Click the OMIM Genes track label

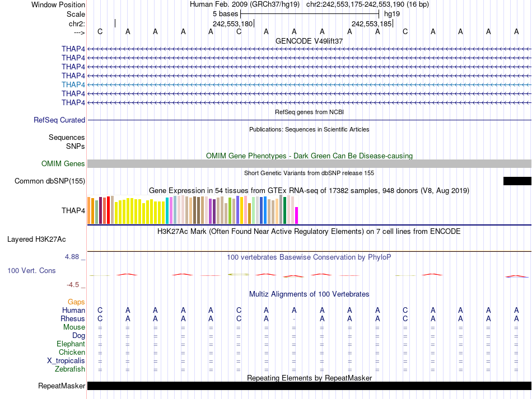click(63, 164)
